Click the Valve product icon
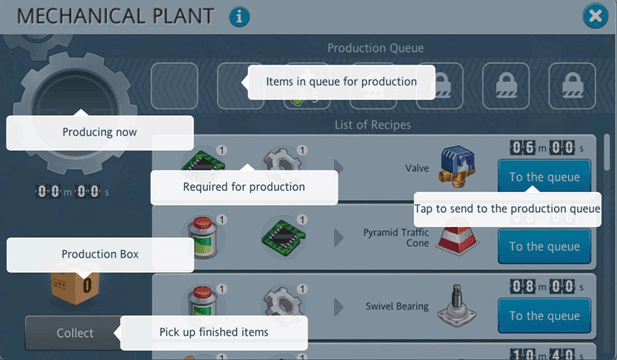The image size is (617, 360). click(457, 166)
